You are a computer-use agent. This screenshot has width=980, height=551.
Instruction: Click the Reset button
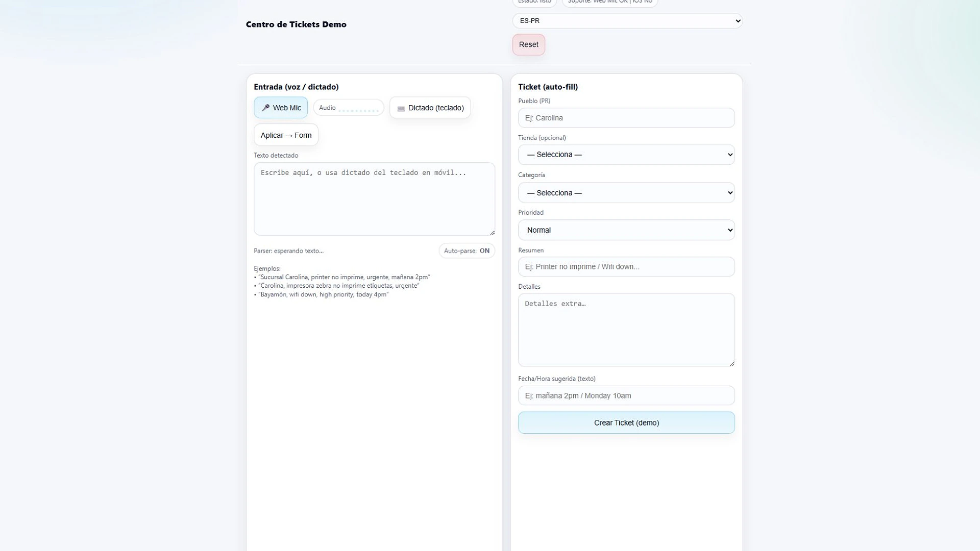click(x=528, y=44)
